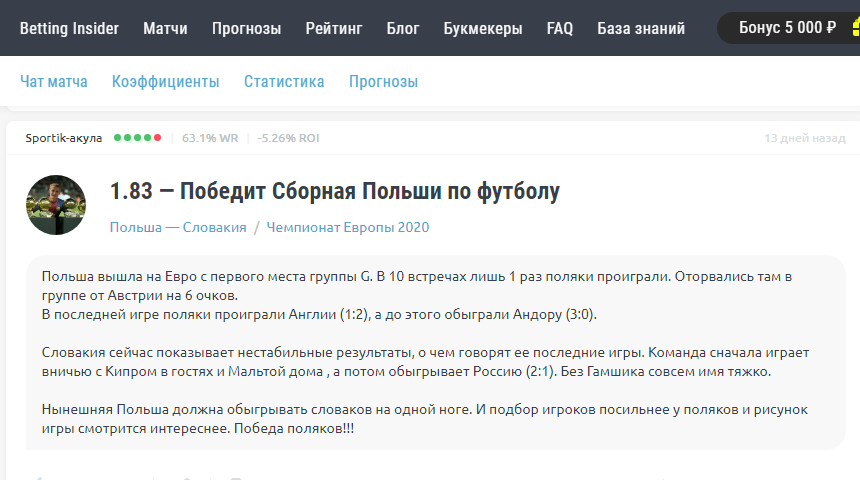Click the green and red form dots indicator
The width and height of the screenshot is (860, 480).
(x=137, y=138)
